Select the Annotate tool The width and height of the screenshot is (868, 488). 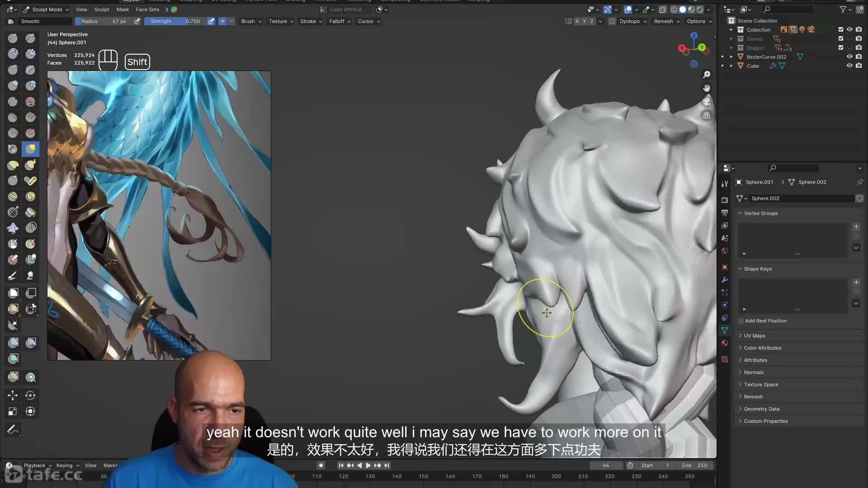coord(13,429)
